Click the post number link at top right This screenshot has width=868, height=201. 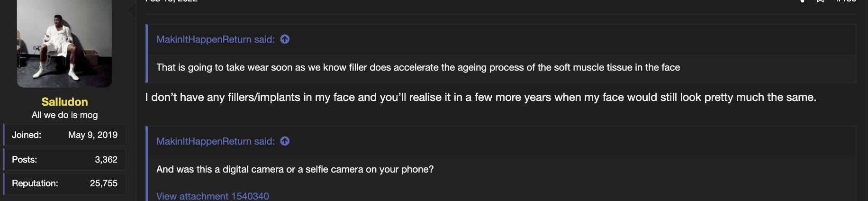[x=846, y=1]
